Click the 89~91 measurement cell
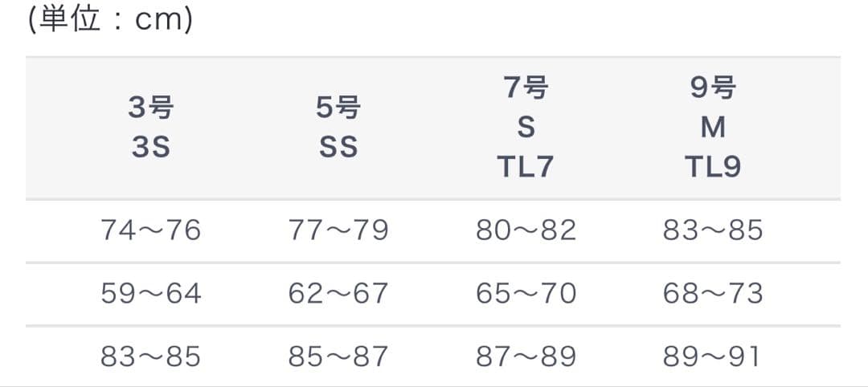This screenshot has width=868, height=387. click(713, 356)
